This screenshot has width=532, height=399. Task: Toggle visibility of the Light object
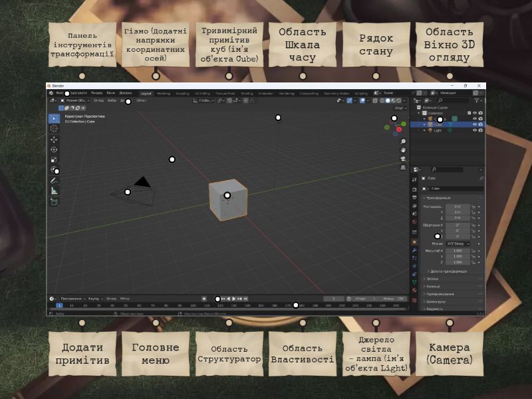[x=474, y=130]
